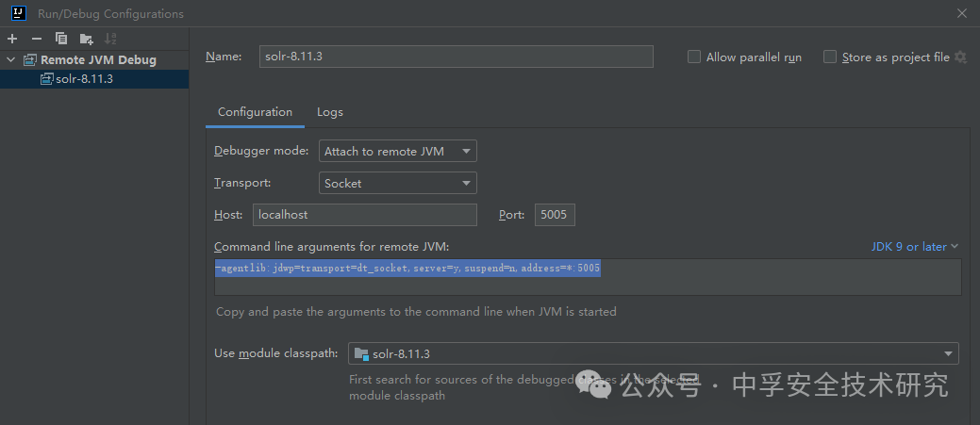Switch to the Logs tab
The height and width of the screenshot is (425, 980).
tap(330, 112)
